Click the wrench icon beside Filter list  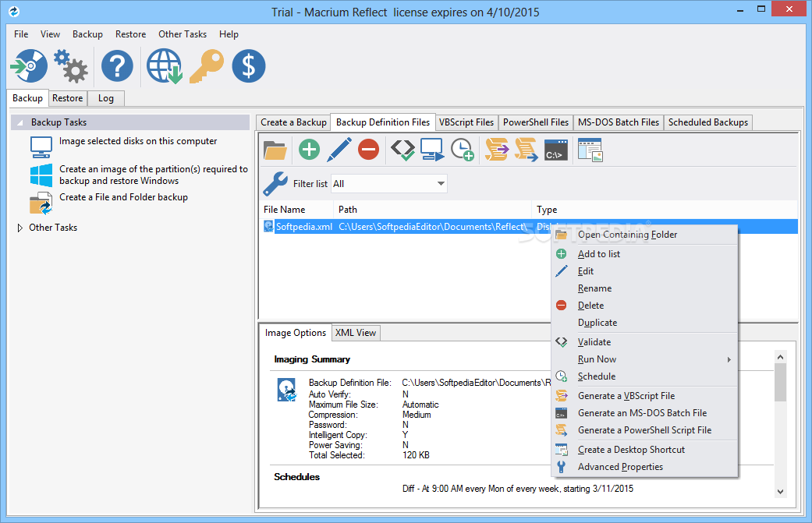coord(275,184)
